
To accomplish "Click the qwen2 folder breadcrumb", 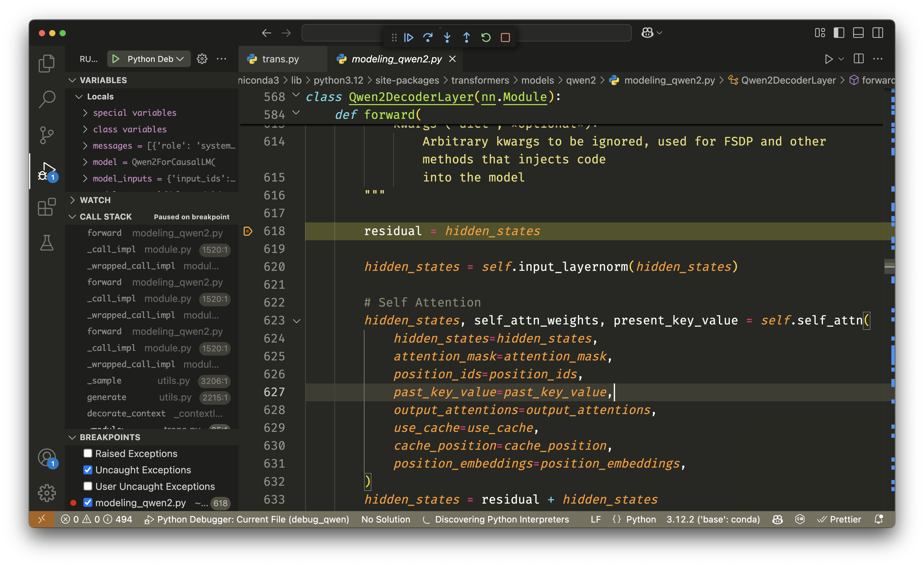I will click(x=581, y=80).
